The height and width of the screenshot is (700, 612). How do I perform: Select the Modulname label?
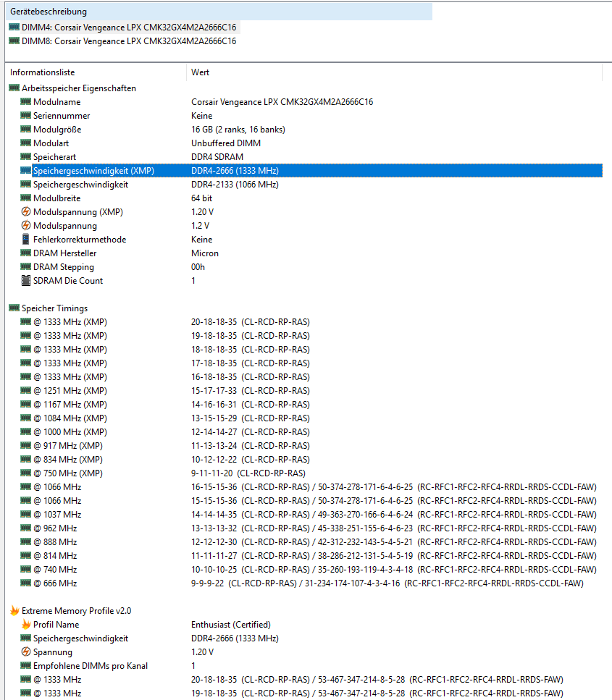(56, 102)
